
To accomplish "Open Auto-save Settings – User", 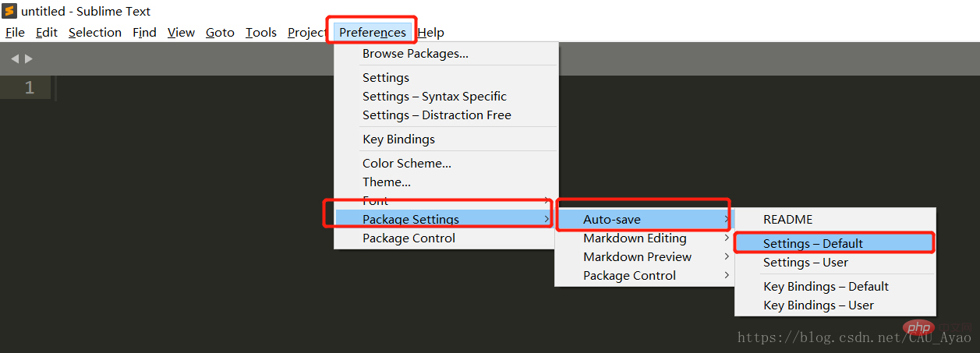I will click(805, 263).
